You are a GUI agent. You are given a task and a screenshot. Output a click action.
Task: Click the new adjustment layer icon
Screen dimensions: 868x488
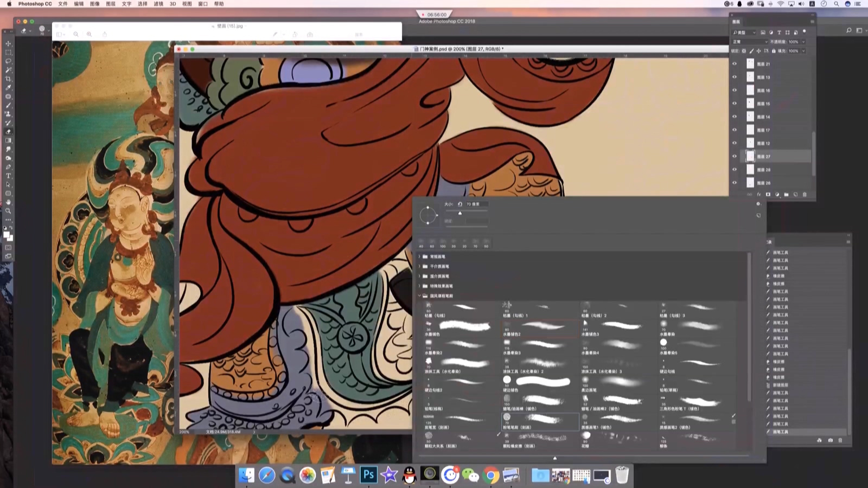pyautogui.click(x=777, y=195)
